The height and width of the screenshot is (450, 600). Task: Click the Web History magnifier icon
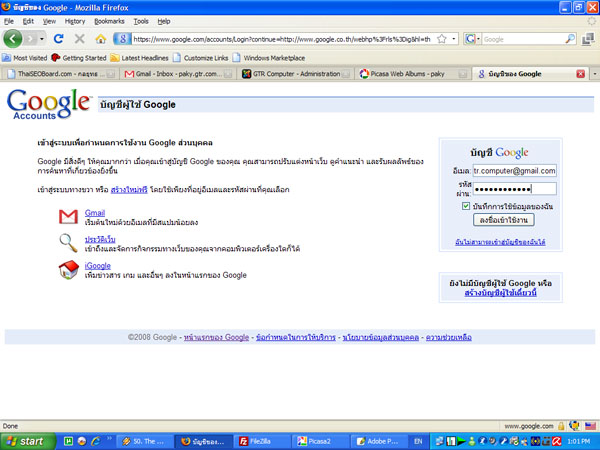[68, 243]
